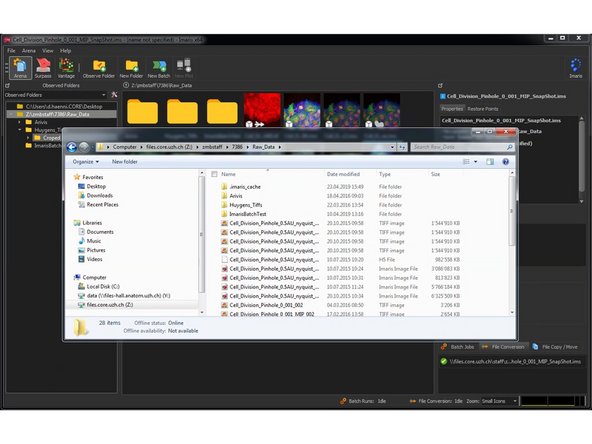
Task: Open the File menu in Imaris
Action: coord(11,51)
